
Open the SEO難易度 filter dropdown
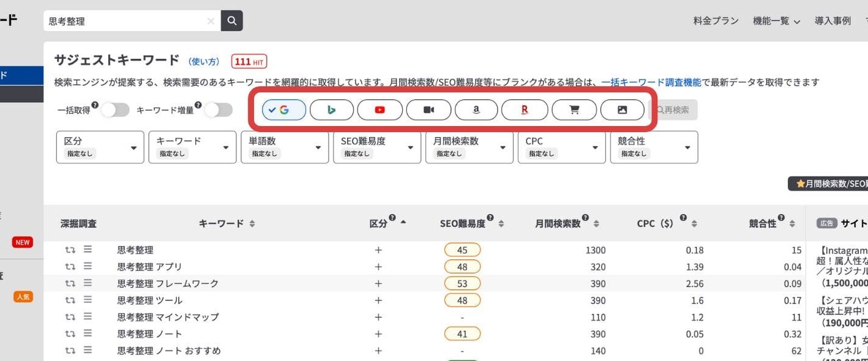click(377, 147)
